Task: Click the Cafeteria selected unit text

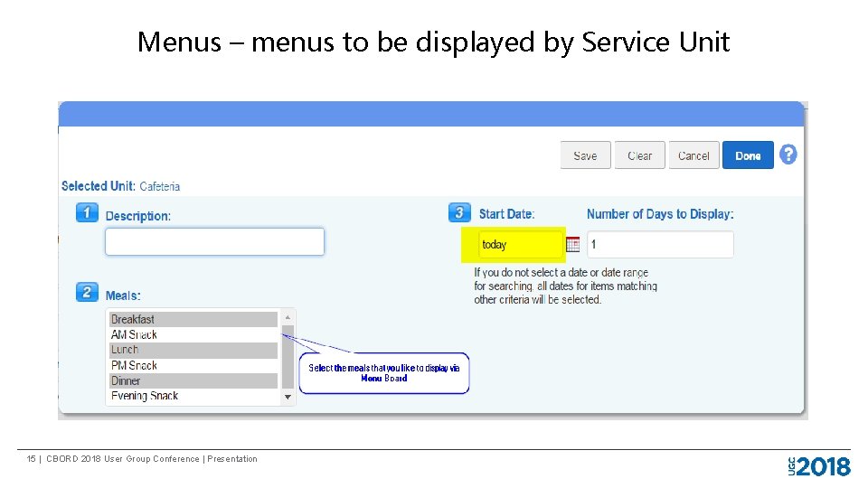Action: point(159,186)
